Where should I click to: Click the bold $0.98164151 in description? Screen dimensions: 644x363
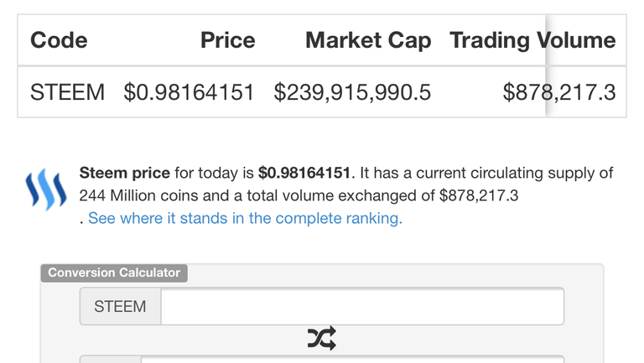click(x=304, y=173)
